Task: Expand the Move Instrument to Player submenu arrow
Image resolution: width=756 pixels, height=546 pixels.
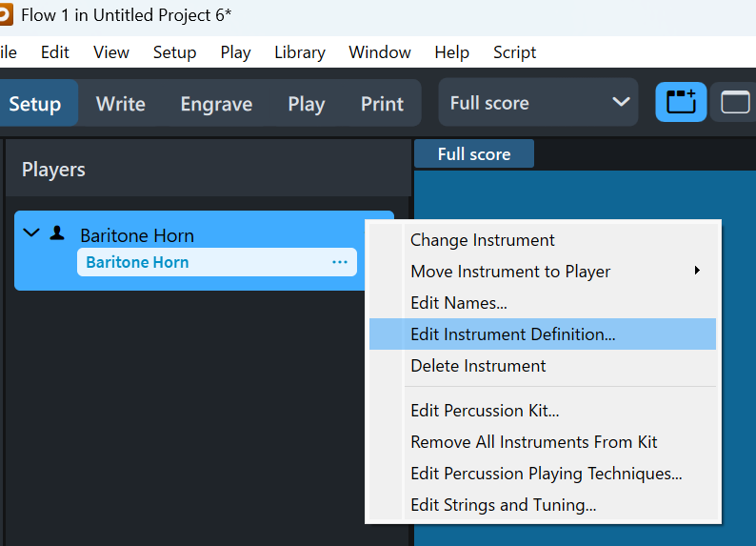Action: 697,272
